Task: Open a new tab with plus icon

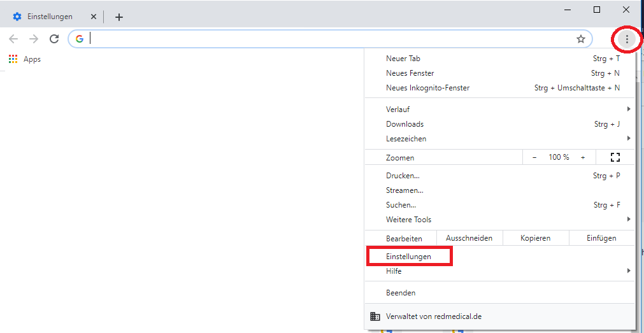Action: (x=118, y=17)
